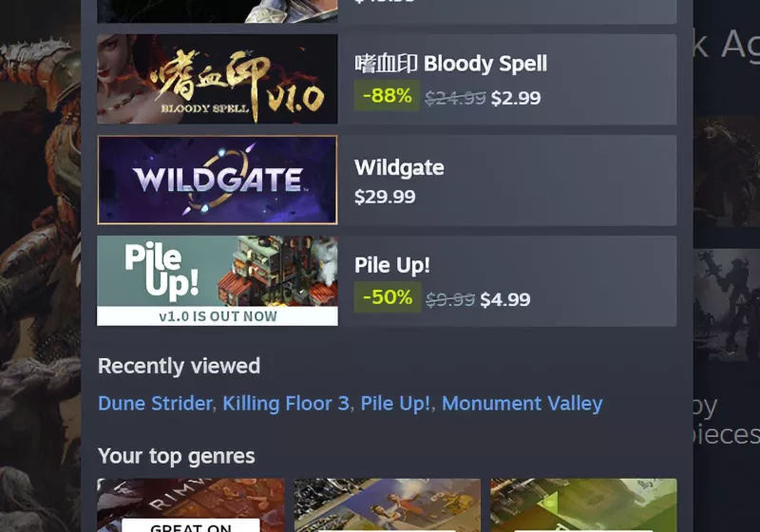Open the Pile Up! capsule image
This screenshot has height=532, width=760.
pyautogui.click(x=218, y=280)
